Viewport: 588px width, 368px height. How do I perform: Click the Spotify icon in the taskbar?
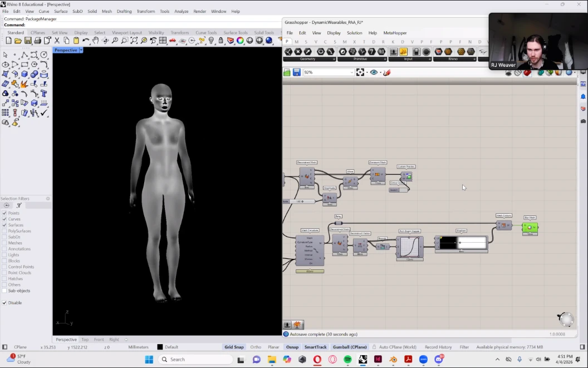347,360
